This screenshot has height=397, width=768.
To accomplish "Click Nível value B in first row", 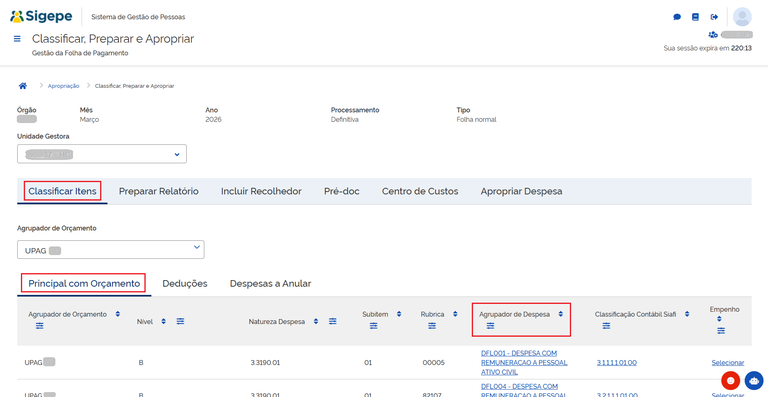I will 141,363.
